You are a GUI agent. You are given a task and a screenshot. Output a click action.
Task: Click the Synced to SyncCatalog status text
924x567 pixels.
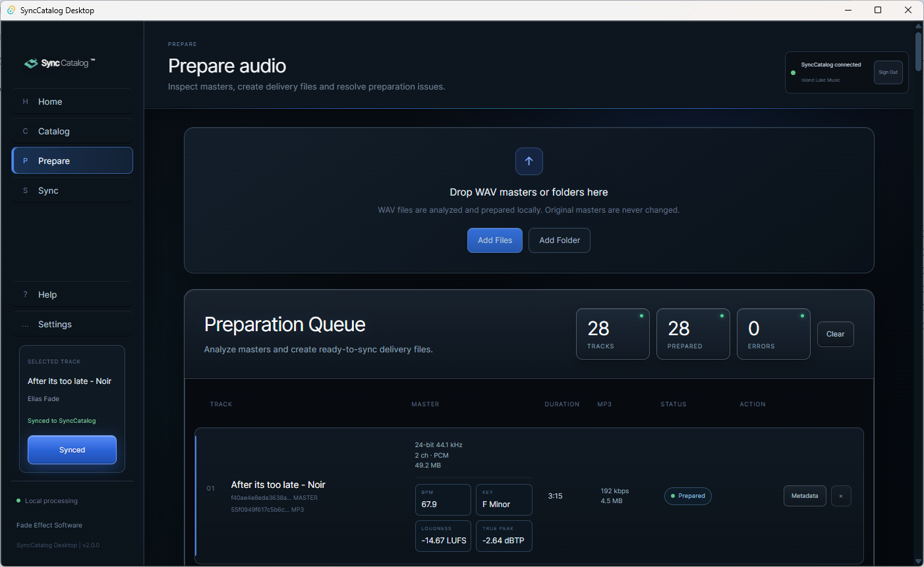click(62, 421)
